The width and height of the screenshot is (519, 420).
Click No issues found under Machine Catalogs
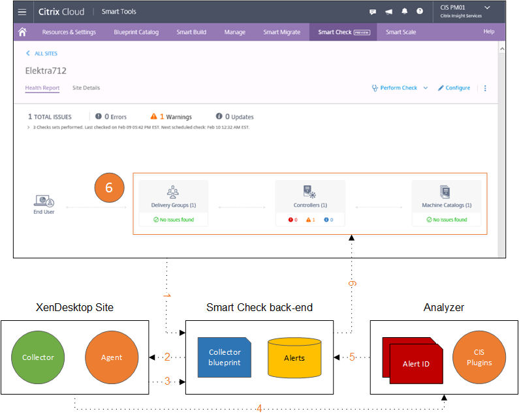pos(447,220)
